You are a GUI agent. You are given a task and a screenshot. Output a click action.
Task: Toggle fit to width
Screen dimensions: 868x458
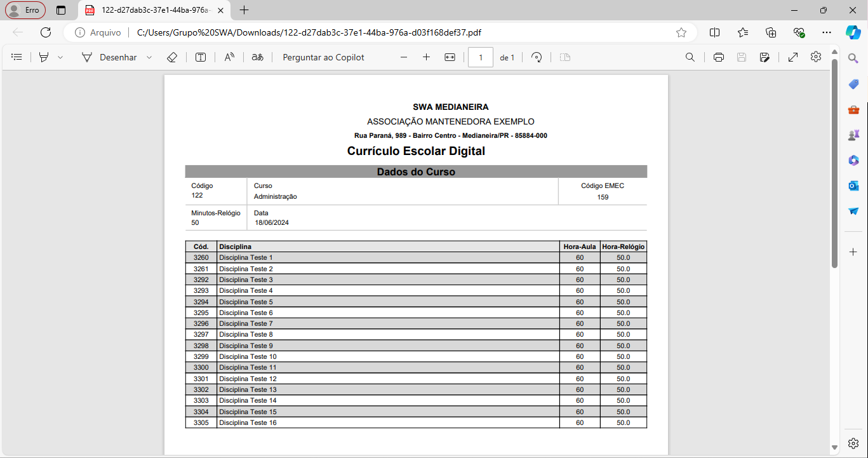(x=450, y=57)
